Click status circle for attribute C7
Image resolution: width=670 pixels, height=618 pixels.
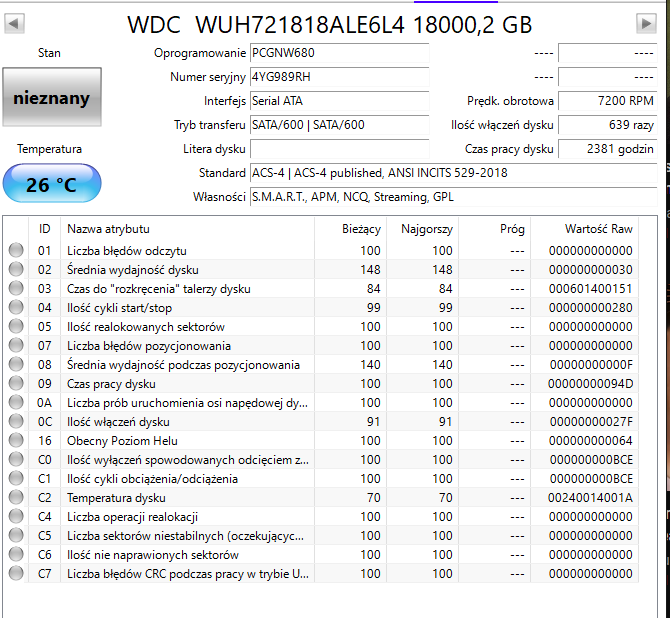(x=16, y=573)
